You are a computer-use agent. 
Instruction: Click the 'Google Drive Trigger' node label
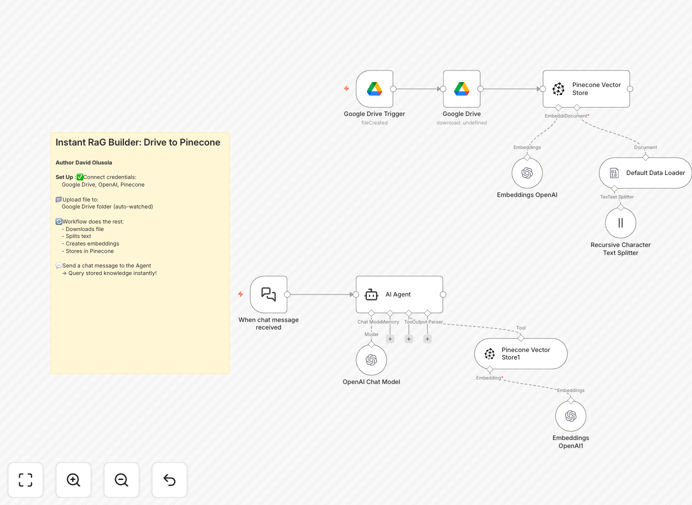coord(374,114)
